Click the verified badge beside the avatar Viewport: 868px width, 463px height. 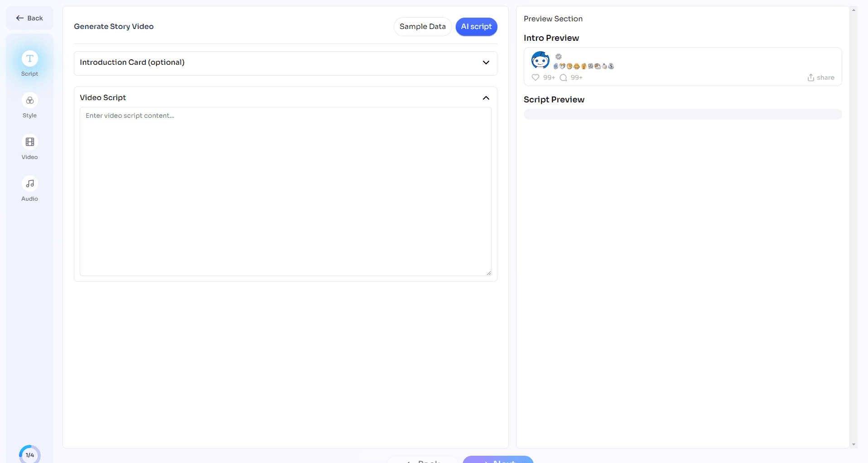coord(559,57)
